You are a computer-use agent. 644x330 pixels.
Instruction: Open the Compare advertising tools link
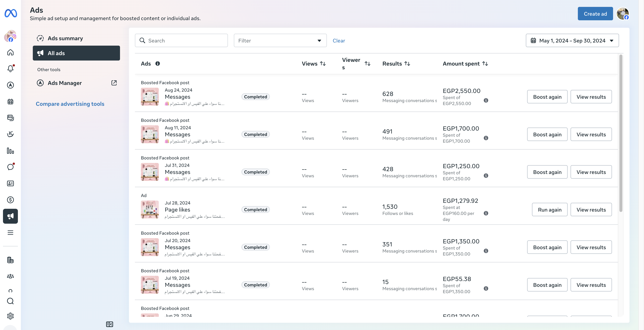tap(70, 104)
